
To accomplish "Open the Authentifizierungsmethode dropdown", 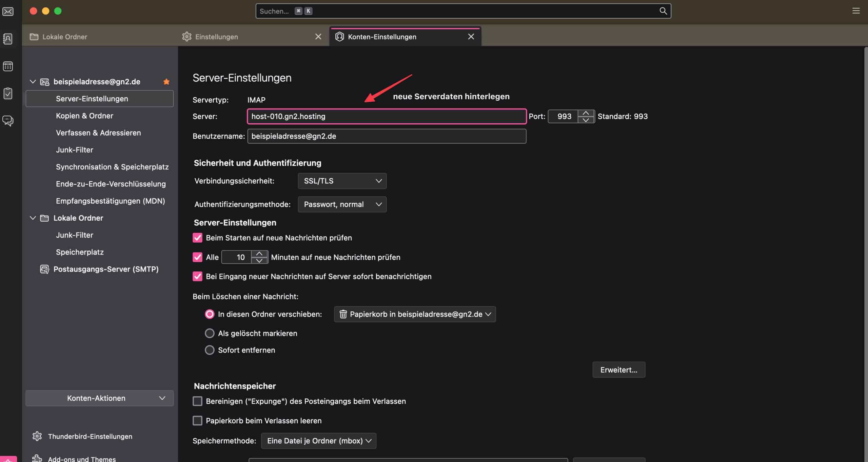I will pyautogui.click(x=342, y=204).
